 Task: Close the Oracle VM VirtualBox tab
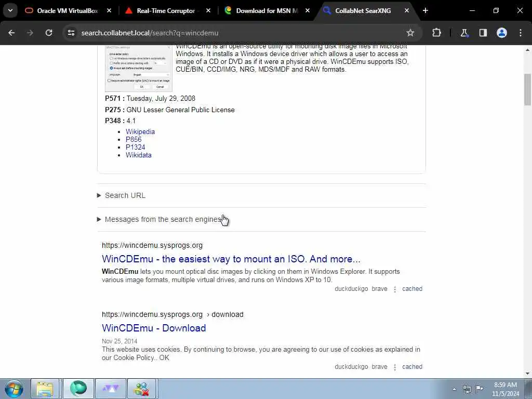(109, 10)
